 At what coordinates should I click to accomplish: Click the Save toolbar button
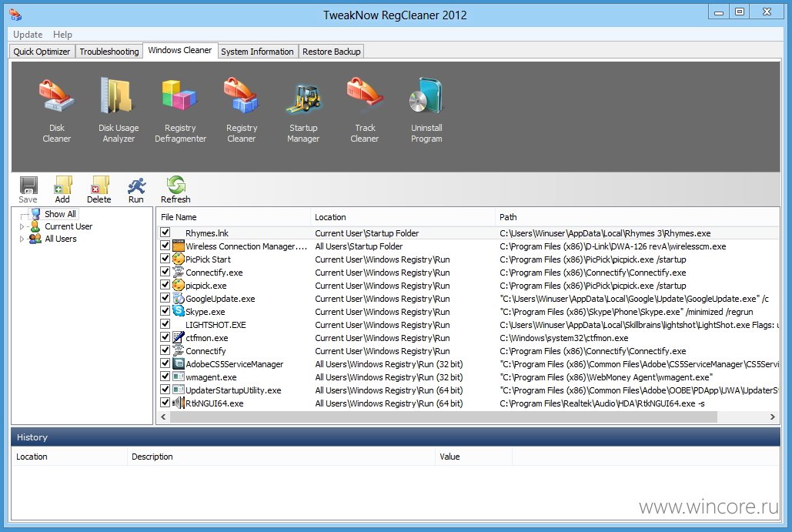[x=28, y=189]
